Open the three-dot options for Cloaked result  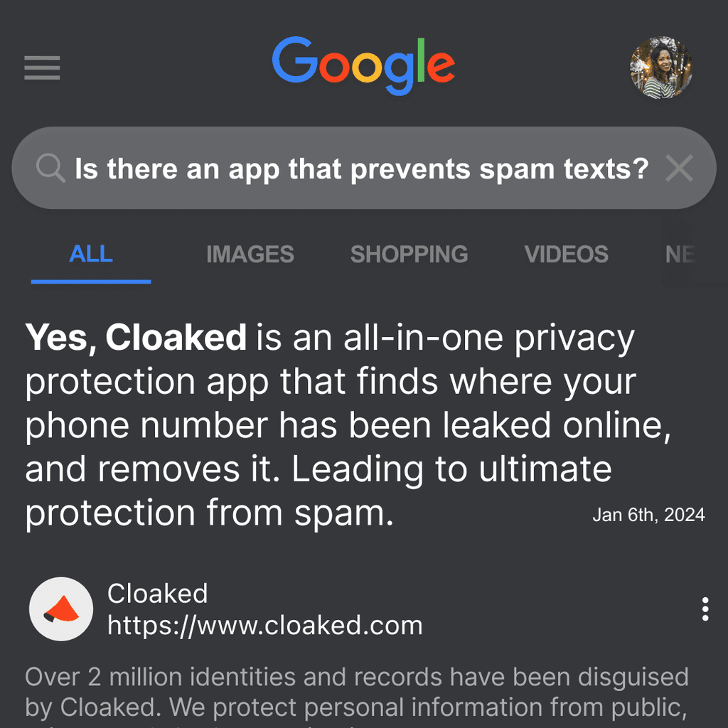click(x=705, y=609)
